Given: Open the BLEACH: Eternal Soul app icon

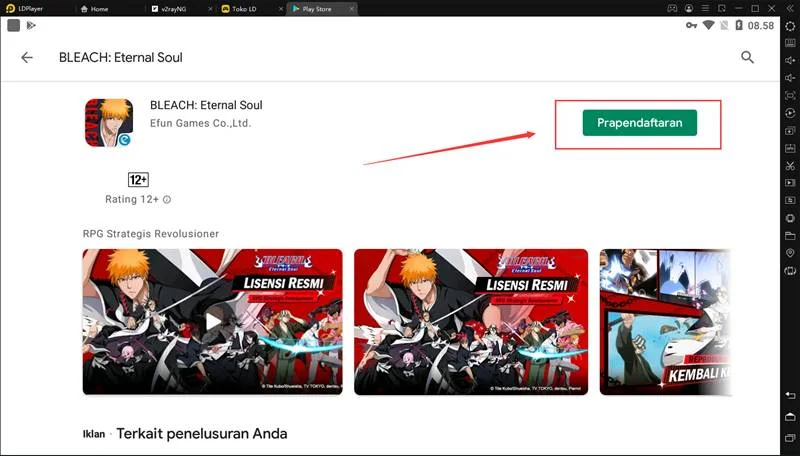Looking at the screenshot, I should pyautogui.click(x=109, y=123).
